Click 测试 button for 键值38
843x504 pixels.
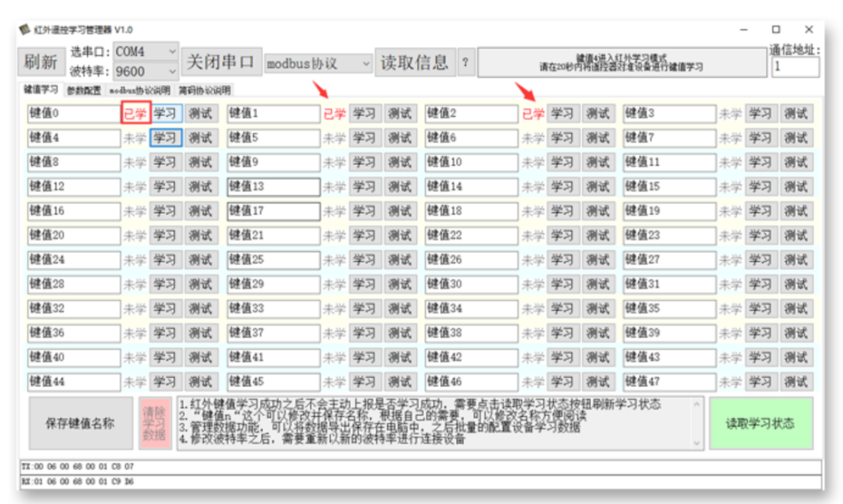point(598,333)
